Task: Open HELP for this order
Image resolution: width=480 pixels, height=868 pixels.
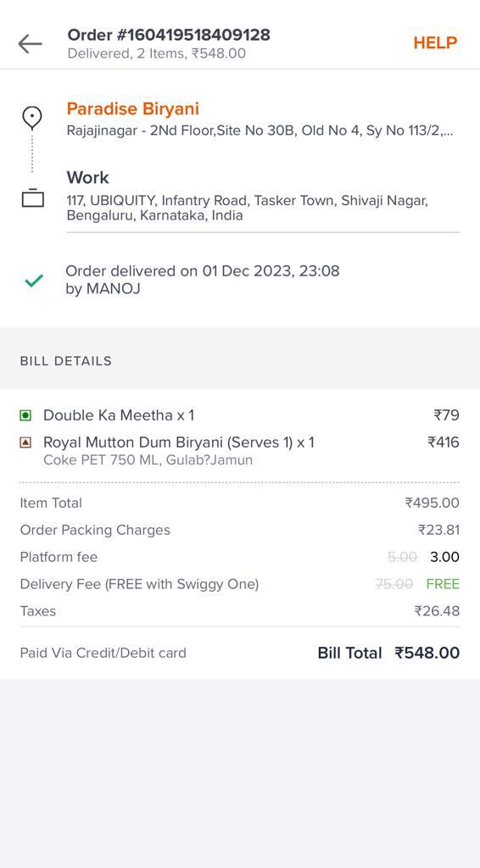Action: 435,43
